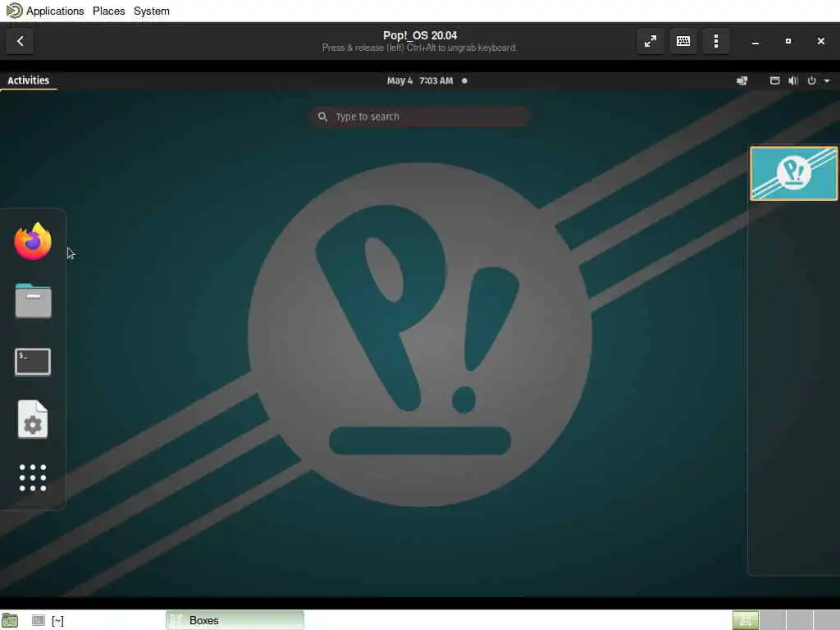
Task: Open the guest network indicator icon
Action: click(742, 81)
